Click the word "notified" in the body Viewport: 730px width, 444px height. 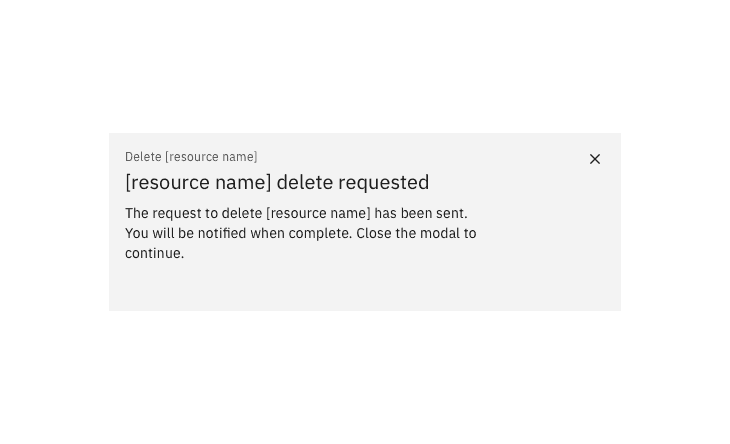point(222,233)
